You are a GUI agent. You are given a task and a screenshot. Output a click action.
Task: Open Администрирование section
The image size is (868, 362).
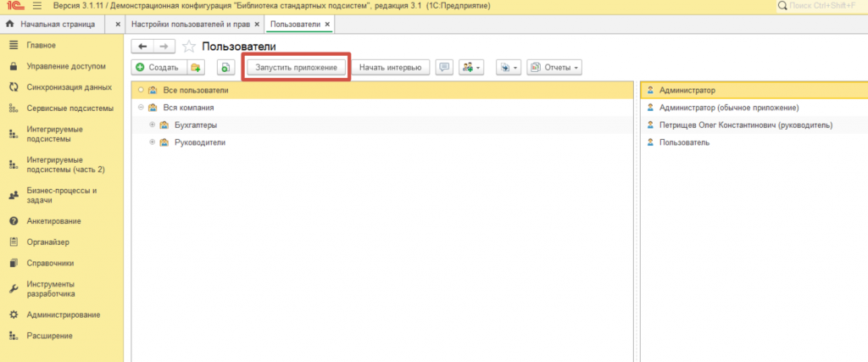pos(63,315)
